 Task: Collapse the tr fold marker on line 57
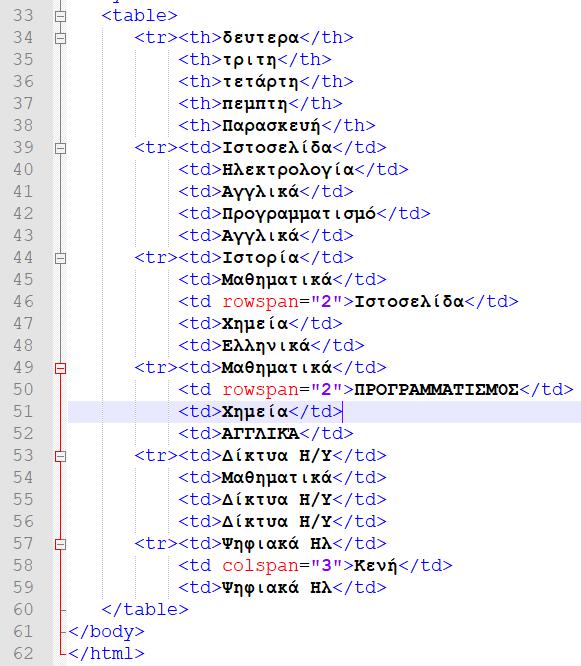click(x=61, y=544)
